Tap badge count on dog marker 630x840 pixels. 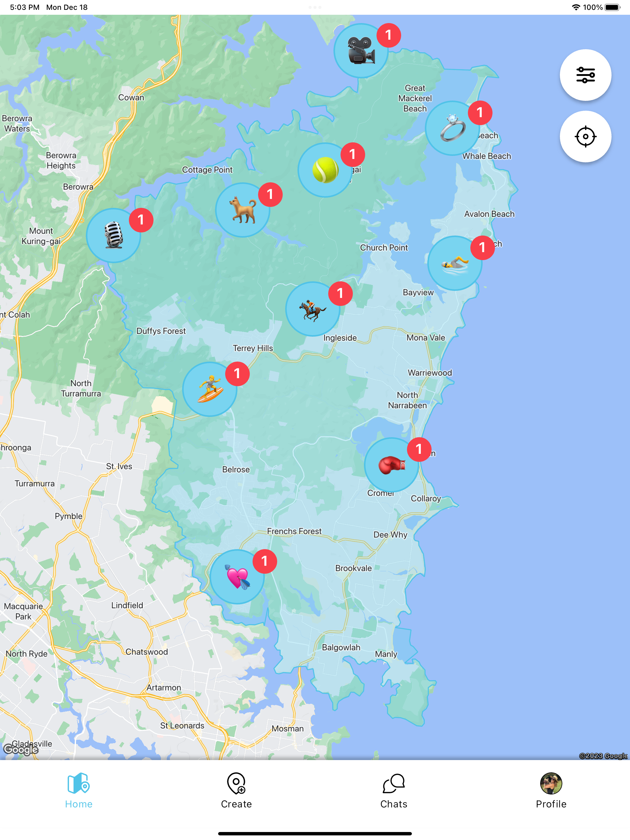pyautogui.click(x=270, y=195)
